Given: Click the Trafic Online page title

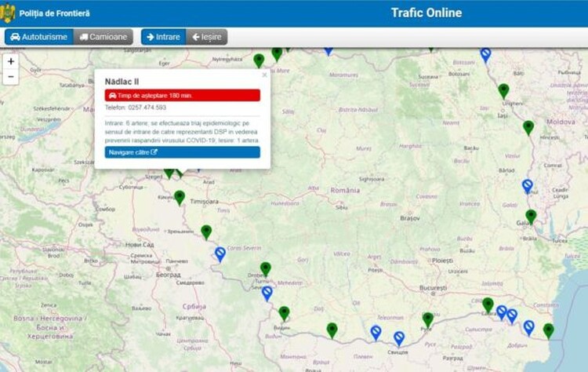Looking at the screenshot, I should point(426,13).
